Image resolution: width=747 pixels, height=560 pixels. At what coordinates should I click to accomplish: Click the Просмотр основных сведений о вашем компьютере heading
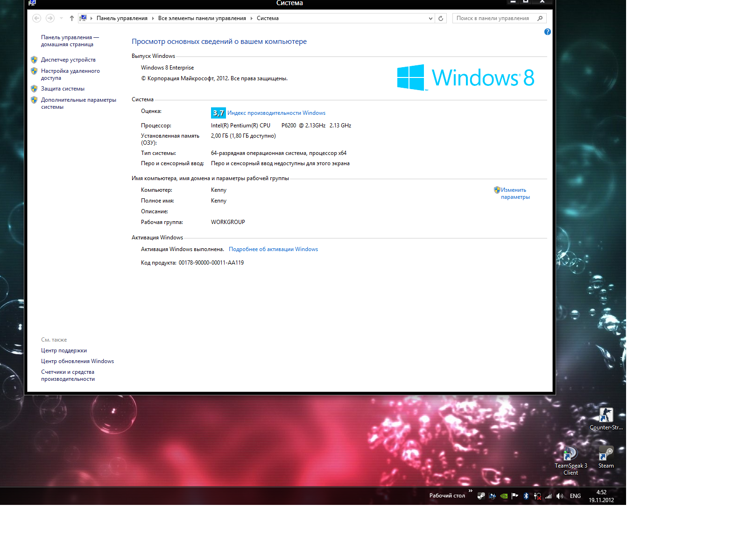click(219, 42)
